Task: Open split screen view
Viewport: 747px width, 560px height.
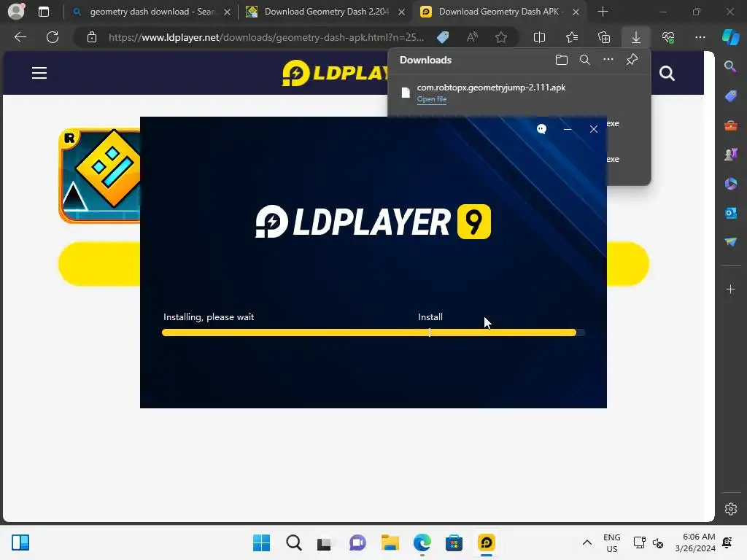Action: click(x=539, y=37)
